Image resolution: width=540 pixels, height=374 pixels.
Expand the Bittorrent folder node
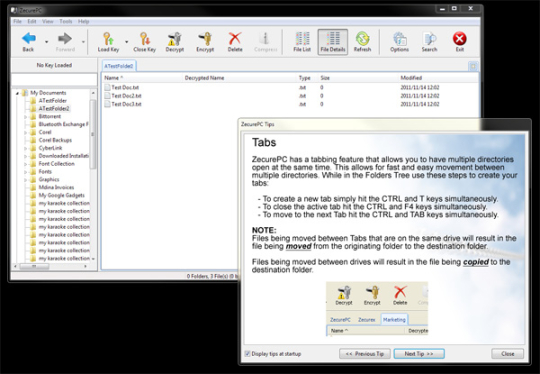[25, 117]
